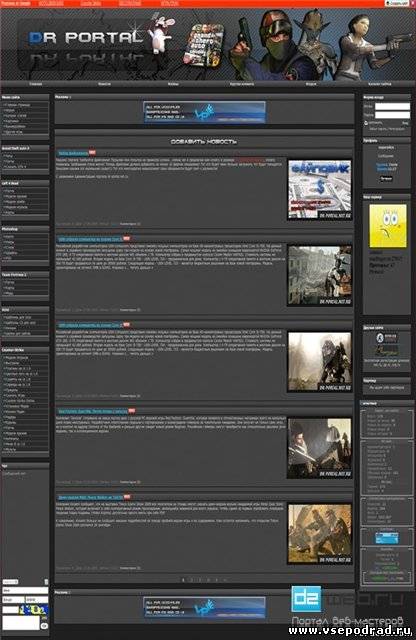Click the GTA cover image in header

coord(204,44)
